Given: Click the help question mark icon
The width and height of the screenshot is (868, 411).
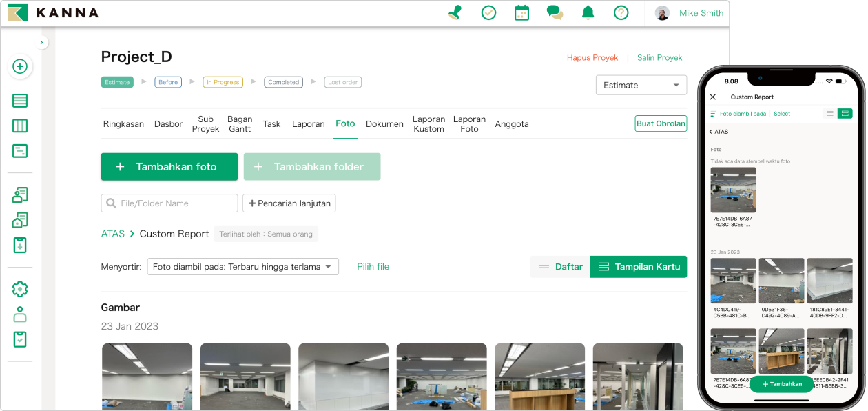Looking at the screenshot, I should pos(621,12).
